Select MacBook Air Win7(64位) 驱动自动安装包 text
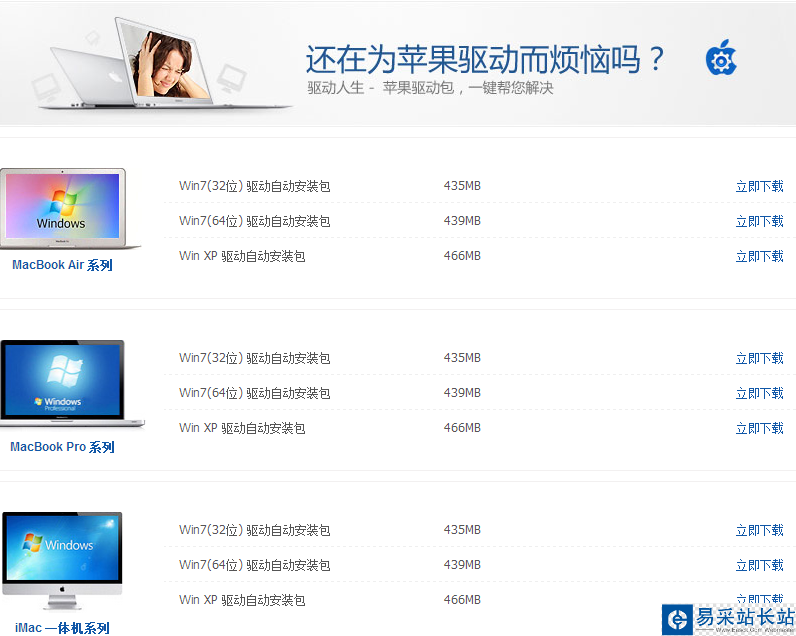 point(254,221)
